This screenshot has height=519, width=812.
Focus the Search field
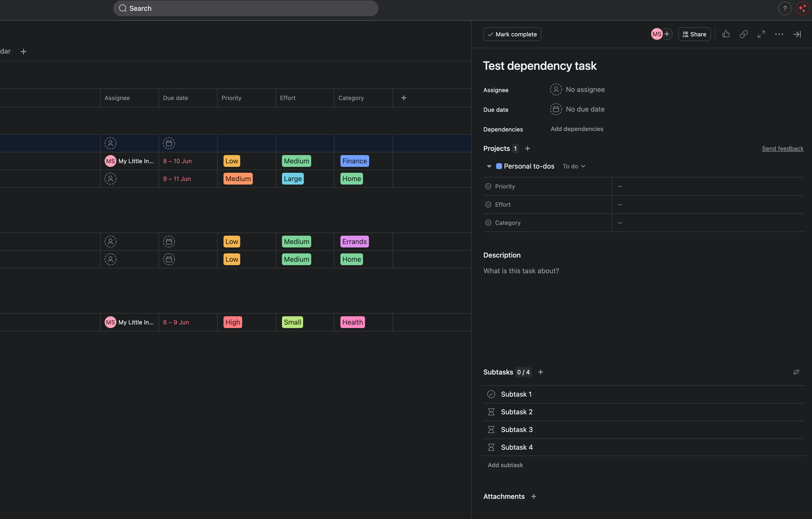point(245,8)
